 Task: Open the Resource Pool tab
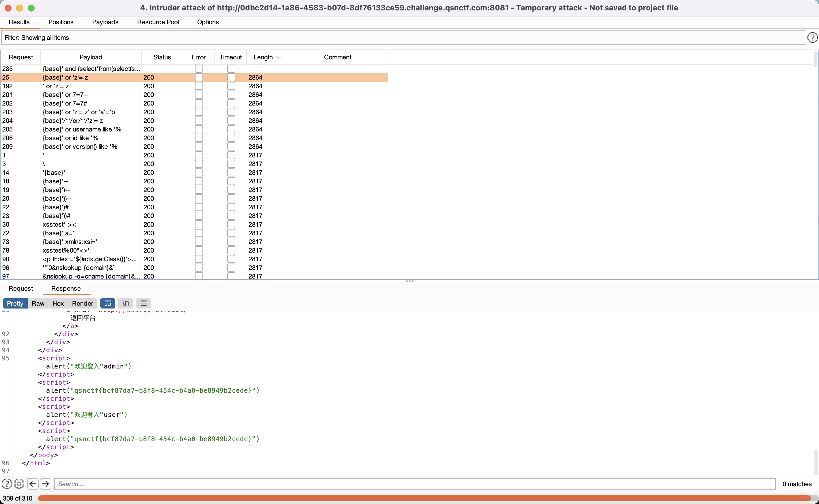coord(158,22)
